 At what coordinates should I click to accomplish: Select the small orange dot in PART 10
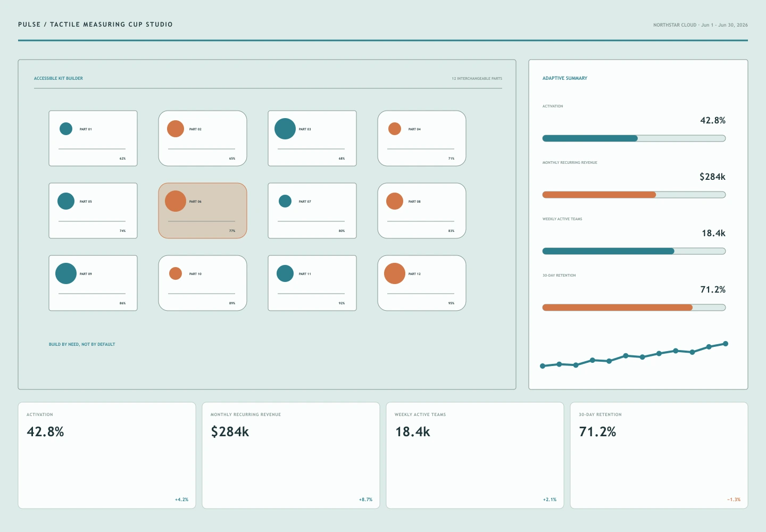(x=176, y=273)
